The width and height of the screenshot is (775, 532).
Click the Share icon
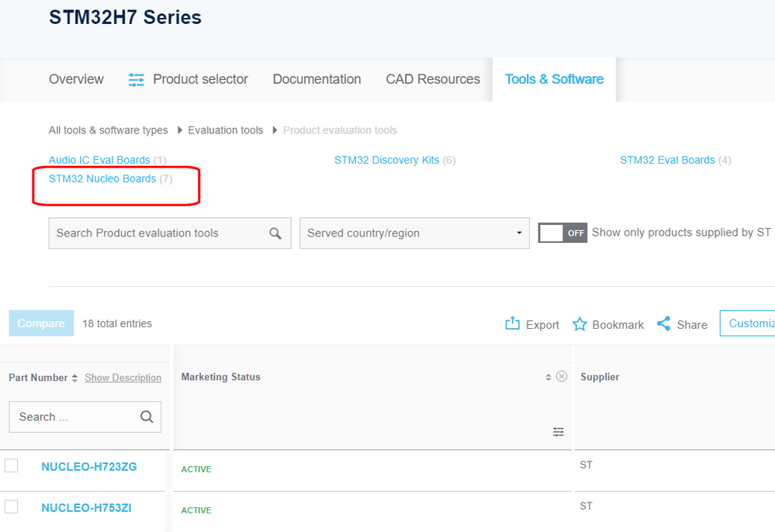(663, 324)
